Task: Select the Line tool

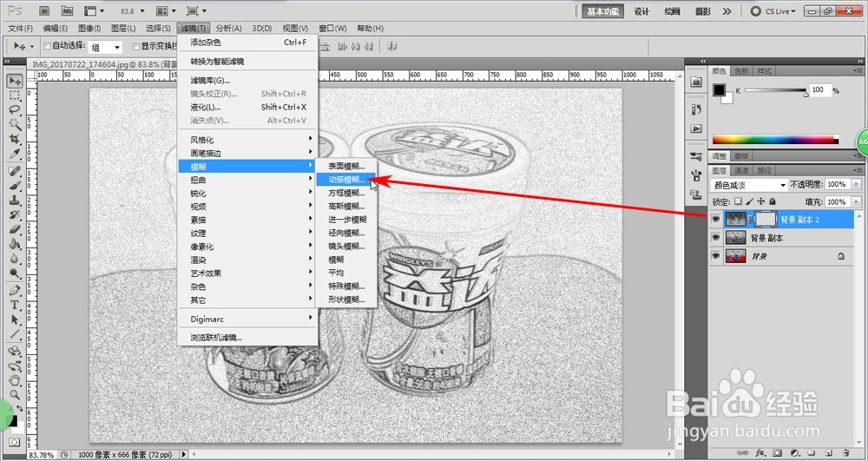Action: tap(15, 333)
